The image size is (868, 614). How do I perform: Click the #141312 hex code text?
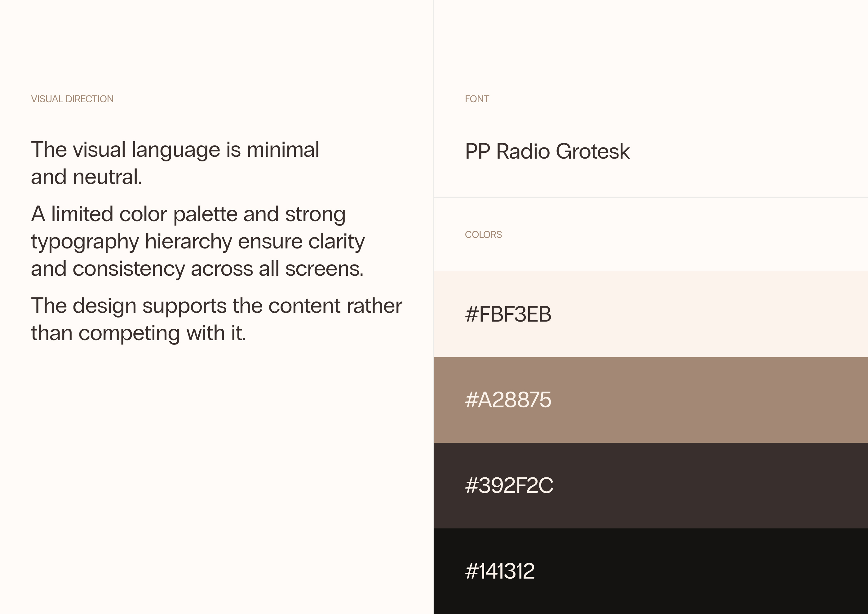tap(499, 571)
